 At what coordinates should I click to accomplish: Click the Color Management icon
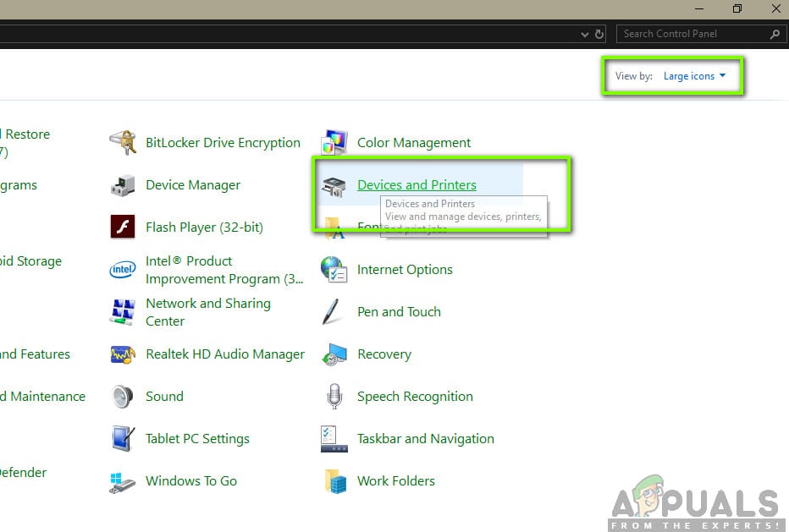pos(334,143)
